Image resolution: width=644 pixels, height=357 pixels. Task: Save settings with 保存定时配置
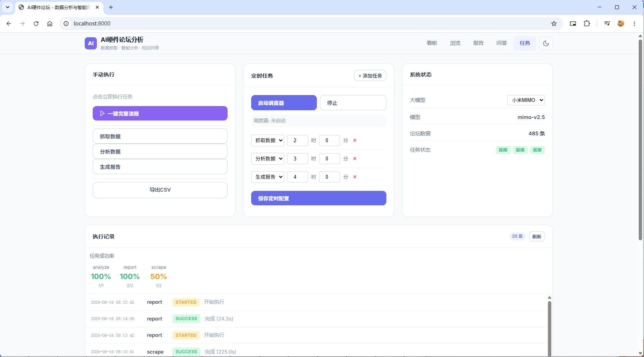point(319,198)
